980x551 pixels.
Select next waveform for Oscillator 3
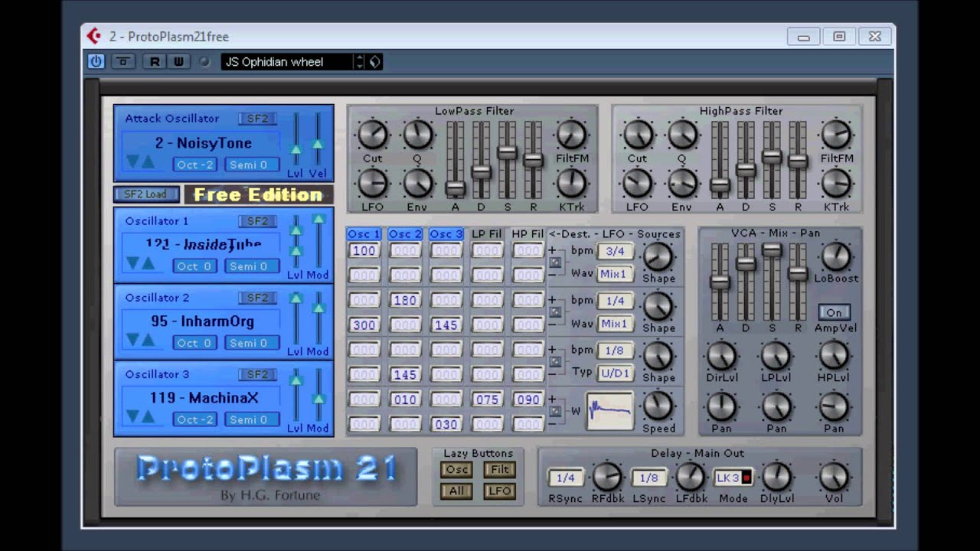click(x=148, y=416)
